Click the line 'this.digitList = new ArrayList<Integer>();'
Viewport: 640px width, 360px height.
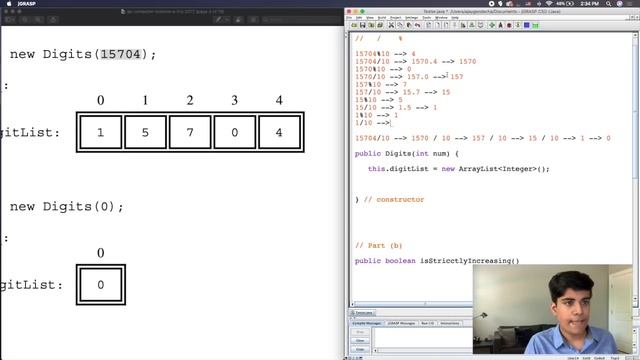[459, 169]
